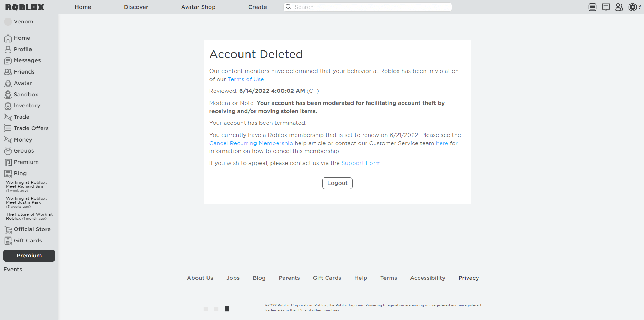Open the Cancel Recurring Membership link

(x=251, y=143)
